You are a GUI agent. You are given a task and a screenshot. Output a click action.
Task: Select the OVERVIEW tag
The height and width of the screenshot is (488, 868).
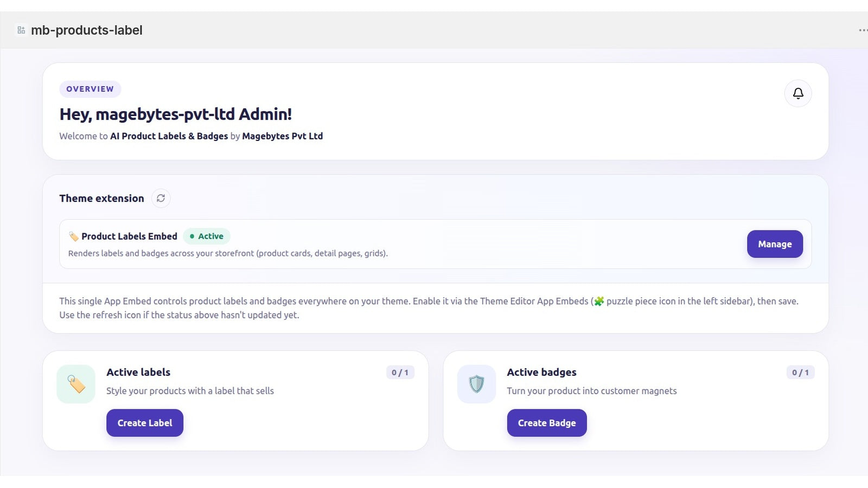click(90, 89)
